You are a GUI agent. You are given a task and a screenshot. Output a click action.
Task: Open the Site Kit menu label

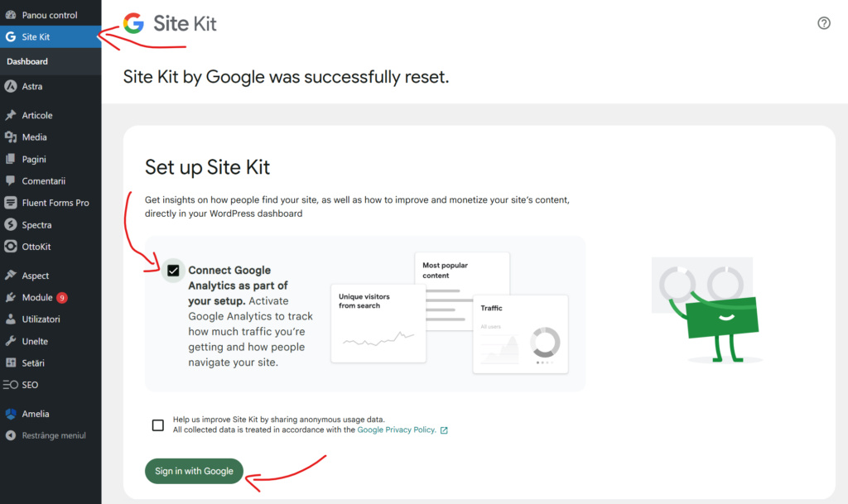click(36, 36)
